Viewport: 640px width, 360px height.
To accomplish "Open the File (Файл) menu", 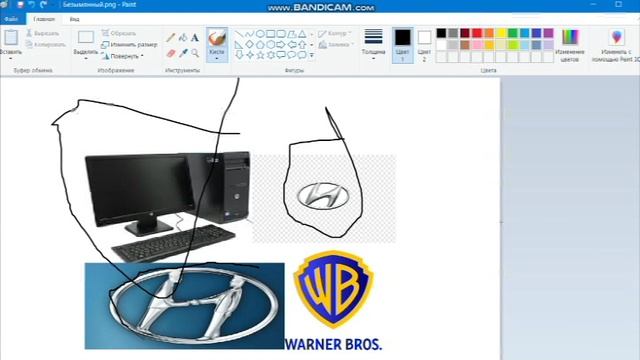I will 12,19.
